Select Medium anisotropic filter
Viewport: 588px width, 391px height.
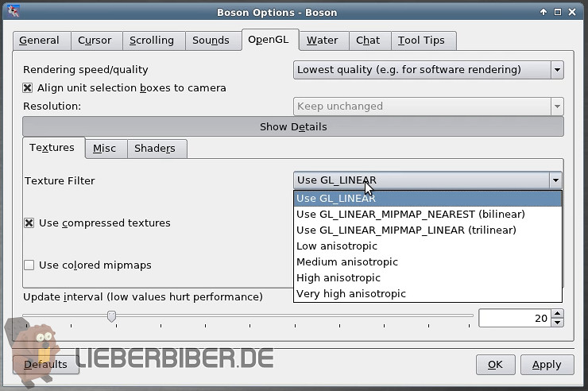coord(427,261)
